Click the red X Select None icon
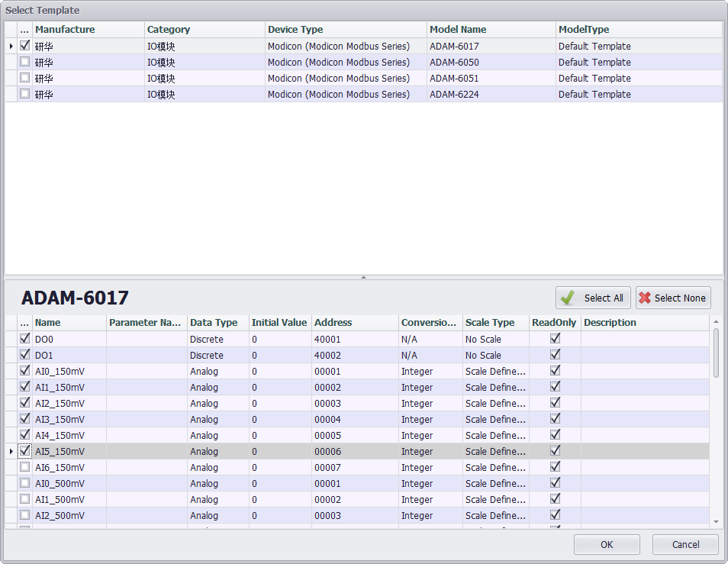Screen dimensions: 728x564 pyautogui.click(x=646, y=298)
